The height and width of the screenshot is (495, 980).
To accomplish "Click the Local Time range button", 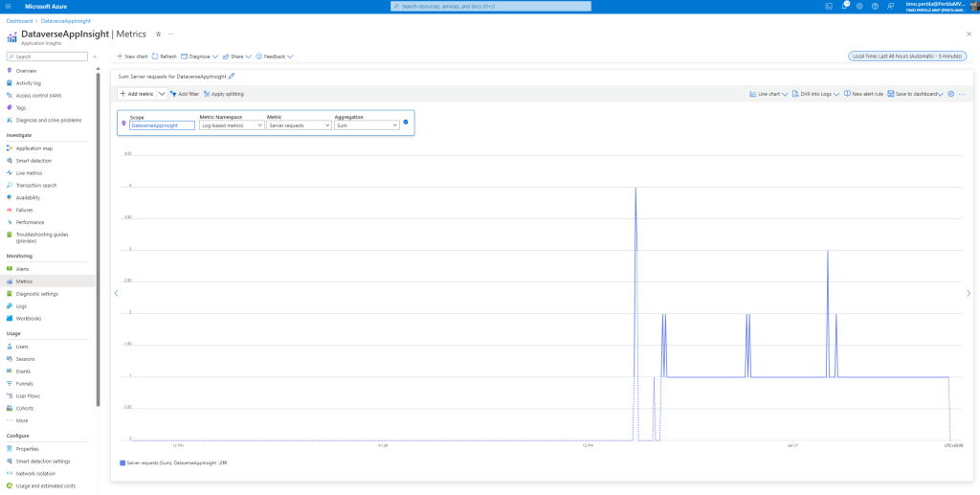I will tap(907, 56).
